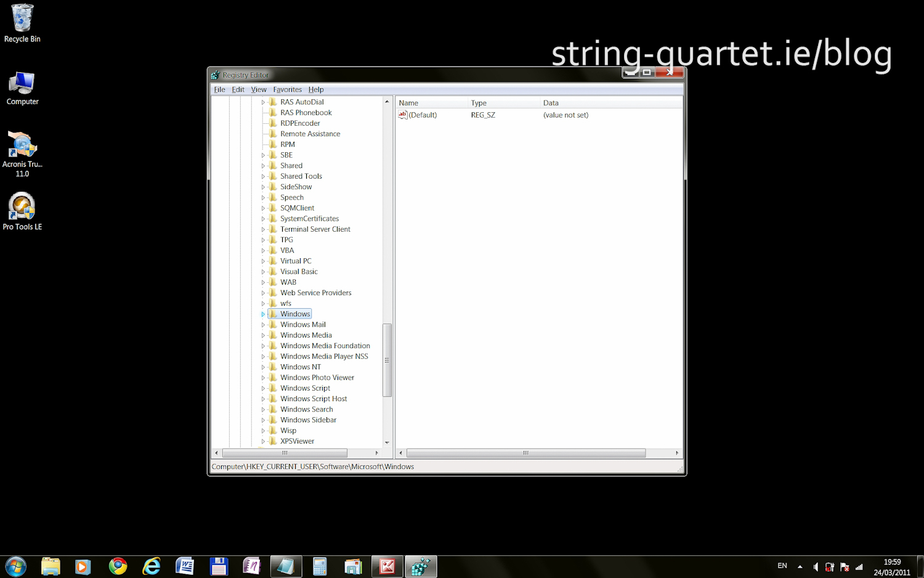Click the values pane horizontal scrollbar thumb
924x578 pixels.
coord(526,453)
